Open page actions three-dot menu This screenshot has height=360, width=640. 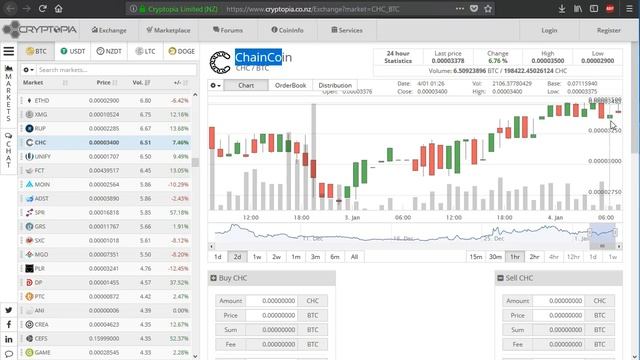[x=460, y=9]
